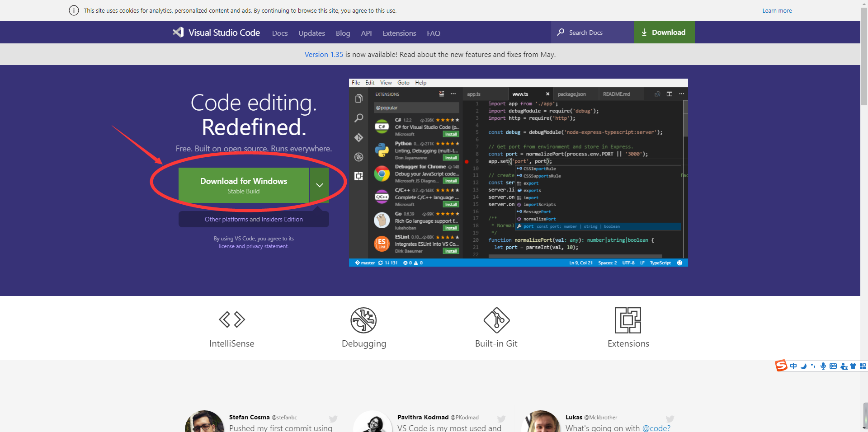Toggle the Sogou punctuation mode icon
868x432 pixels.
tap(813, 366)
